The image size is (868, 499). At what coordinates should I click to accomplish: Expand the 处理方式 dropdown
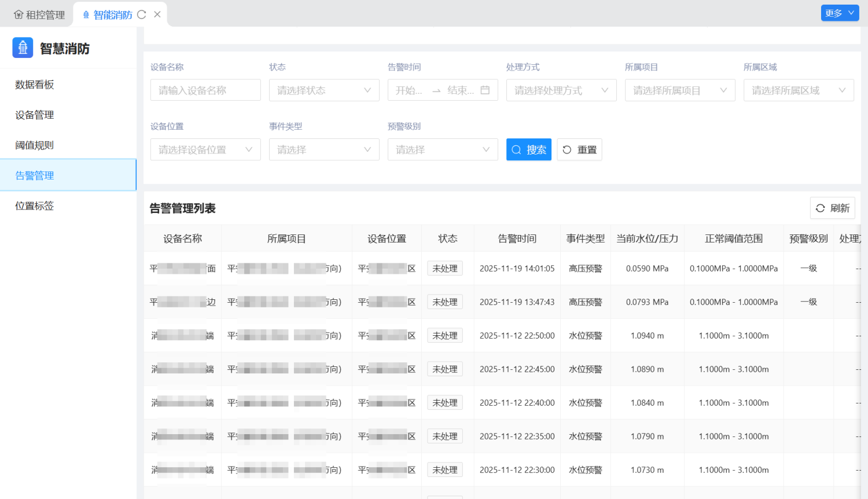[561, 90]
